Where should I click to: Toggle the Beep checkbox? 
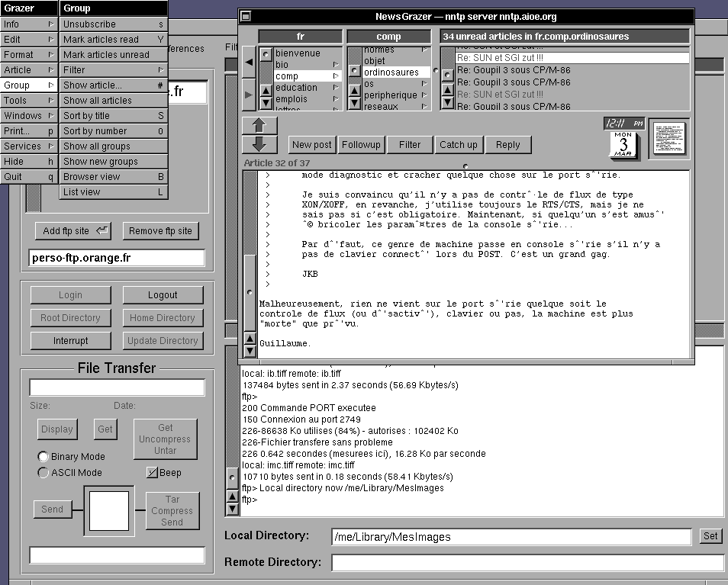tap(152, 473)
